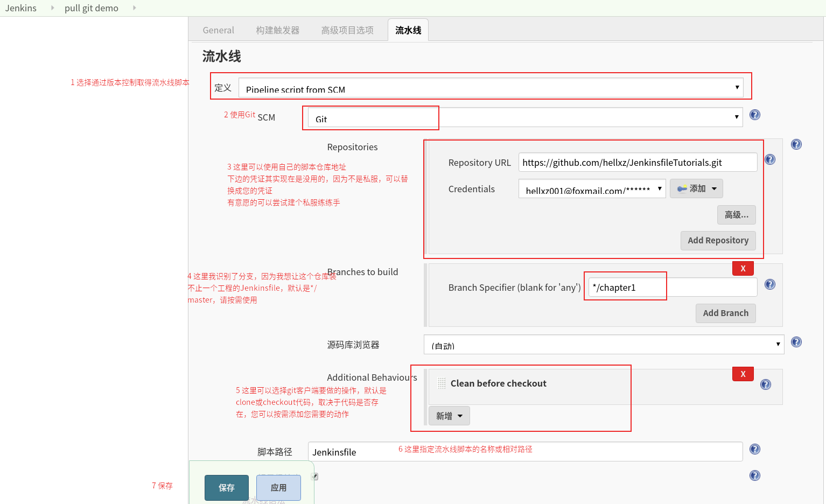Screen dimensions: 826x504
Task: Open help for the SCM field
Action: point(755,115)
